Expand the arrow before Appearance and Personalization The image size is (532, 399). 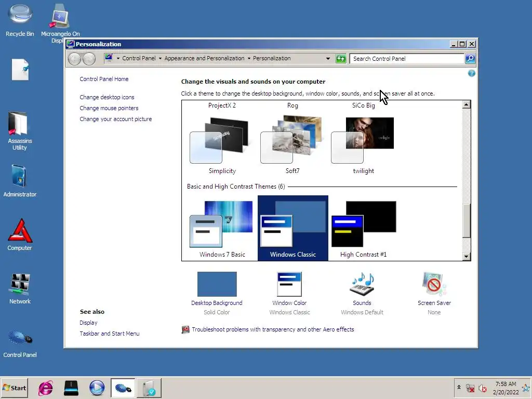coord(160,58)
